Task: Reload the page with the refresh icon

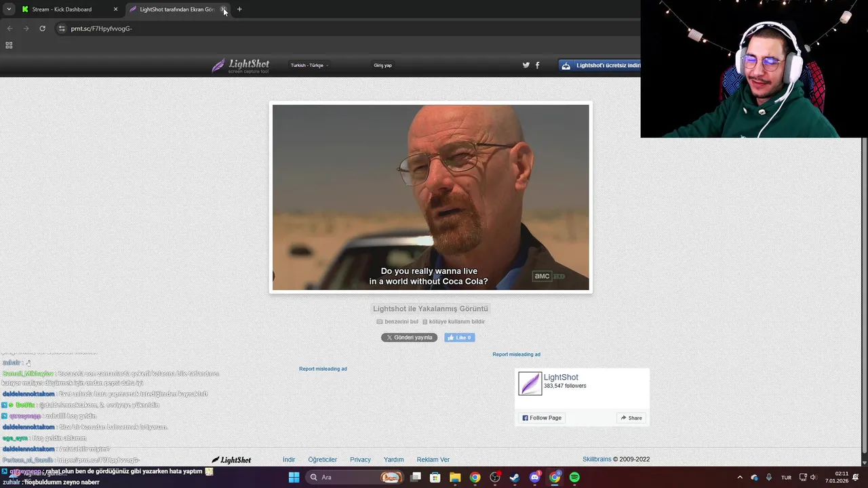Action: [x=42, y=28]
